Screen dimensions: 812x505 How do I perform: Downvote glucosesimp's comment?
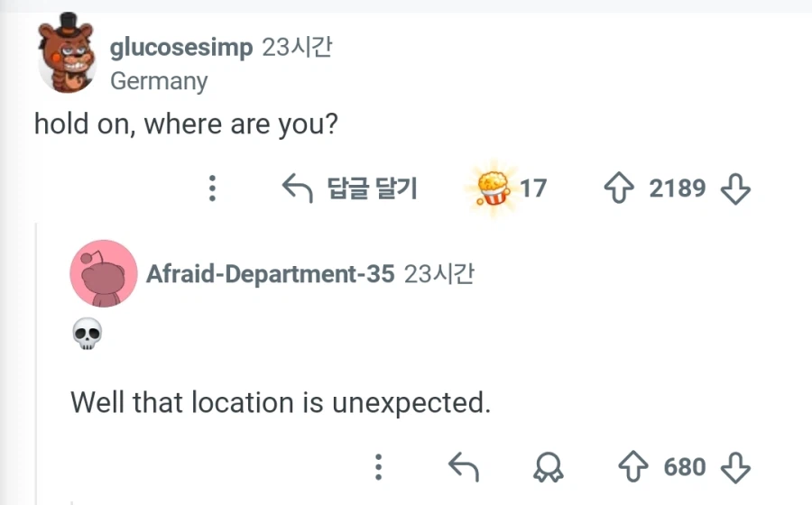pyautogui.click(x=735, y=188)
